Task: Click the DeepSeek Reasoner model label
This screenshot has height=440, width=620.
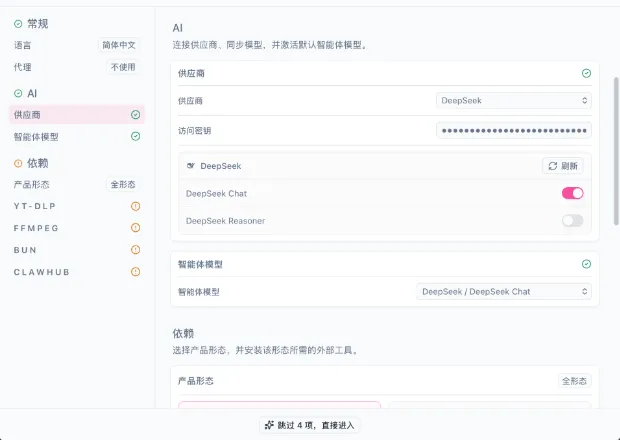Action: 225,221
